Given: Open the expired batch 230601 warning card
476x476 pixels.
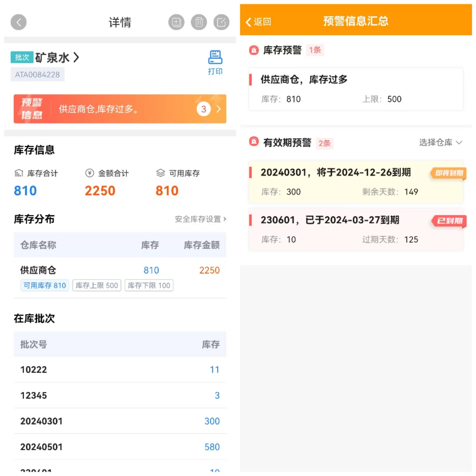Looking at the screenshot, I should click(356, 230).
